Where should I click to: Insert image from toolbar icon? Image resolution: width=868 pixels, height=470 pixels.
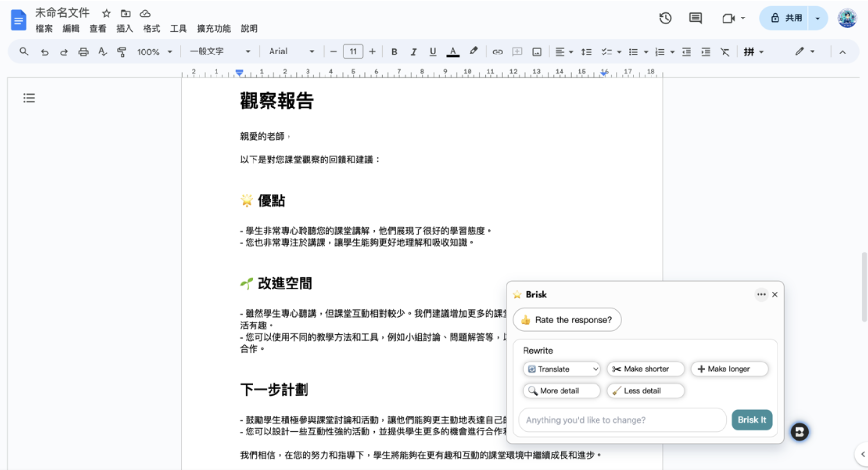point(537,52)
